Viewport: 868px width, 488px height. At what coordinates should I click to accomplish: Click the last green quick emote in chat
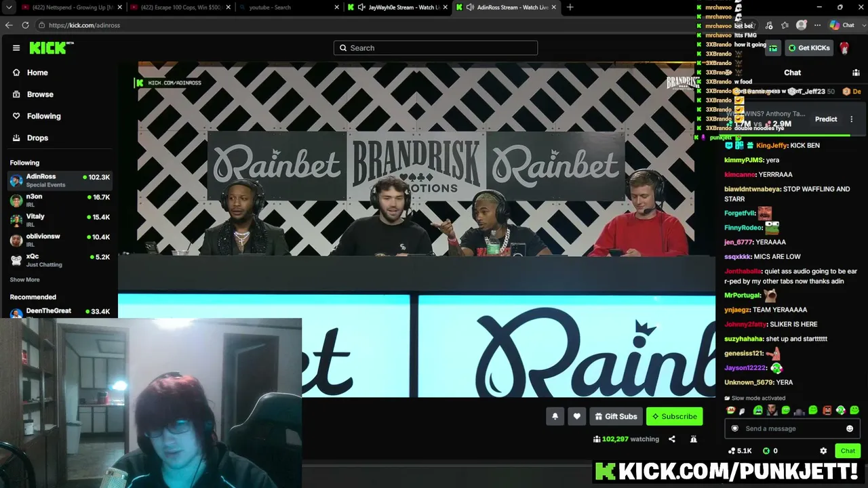(854, 410)
